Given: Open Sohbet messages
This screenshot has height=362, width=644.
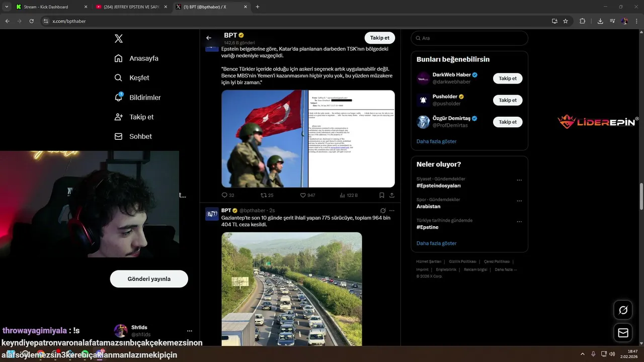Looking at the screenshot, I should [x=133, y=136].
